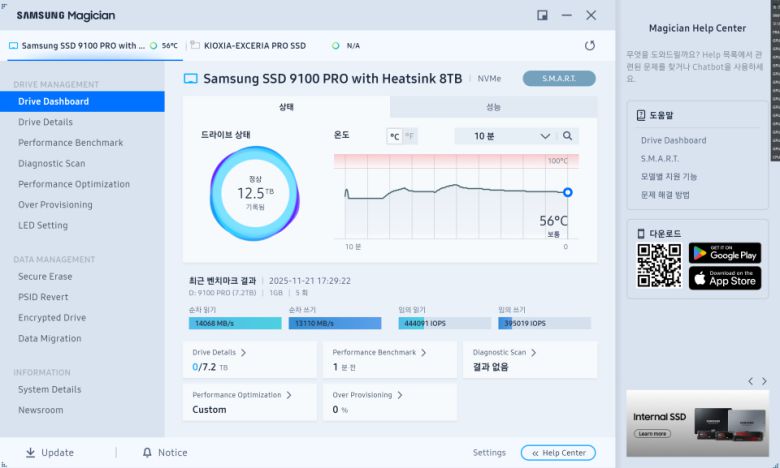Click the App Store download badge
Image resolution: width=780 pixels, height=468 pixels.
point(725,278)
